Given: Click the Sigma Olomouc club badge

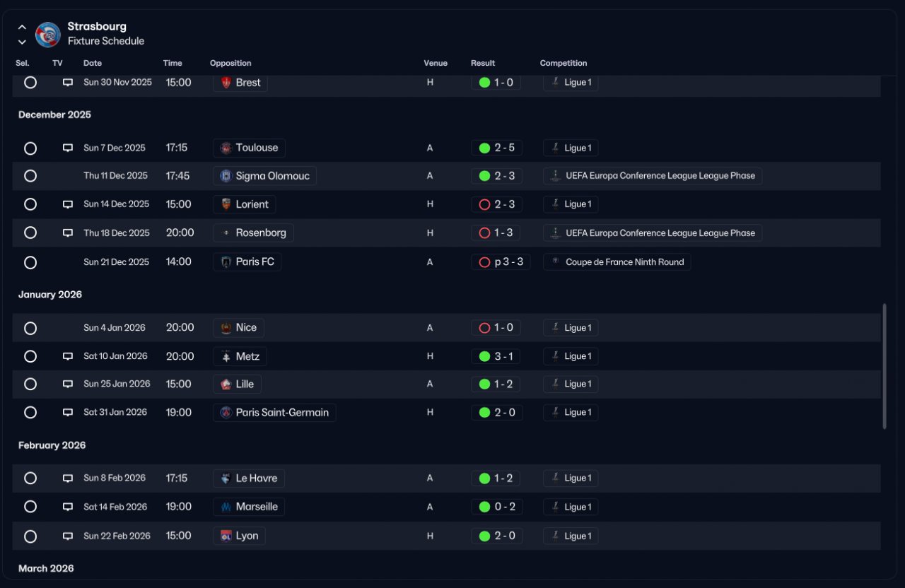Looking at the screenshot, I should click(x=226, y=176).
